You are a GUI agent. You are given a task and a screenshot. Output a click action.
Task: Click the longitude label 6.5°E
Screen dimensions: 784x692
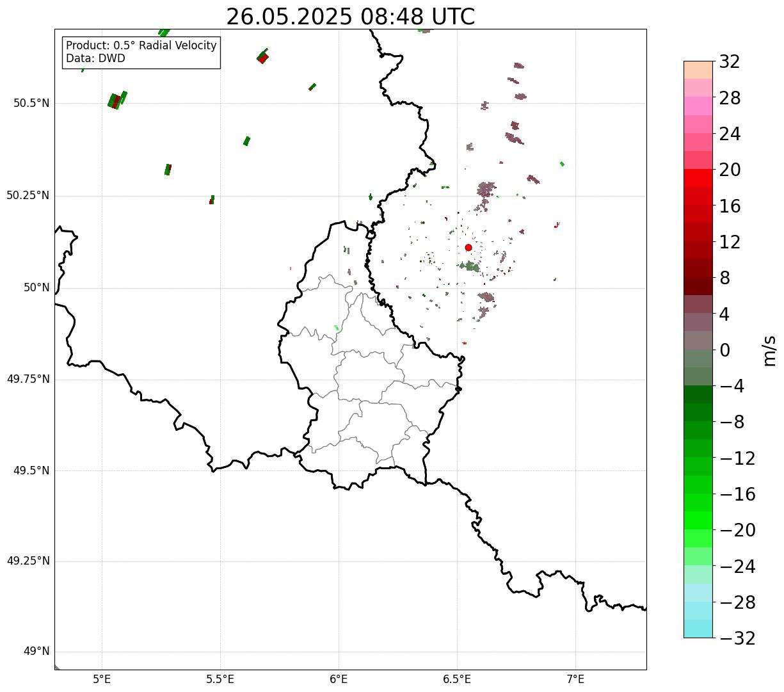coord(457,679)
